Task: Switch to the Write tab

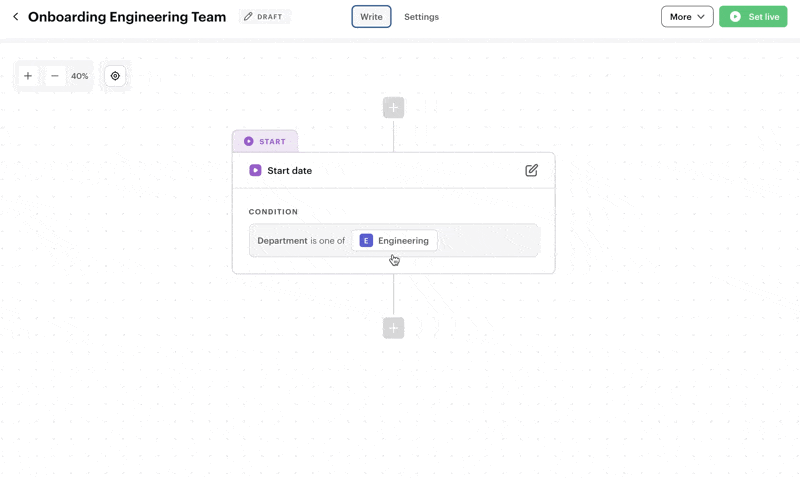Action: [x=371, y=17]
